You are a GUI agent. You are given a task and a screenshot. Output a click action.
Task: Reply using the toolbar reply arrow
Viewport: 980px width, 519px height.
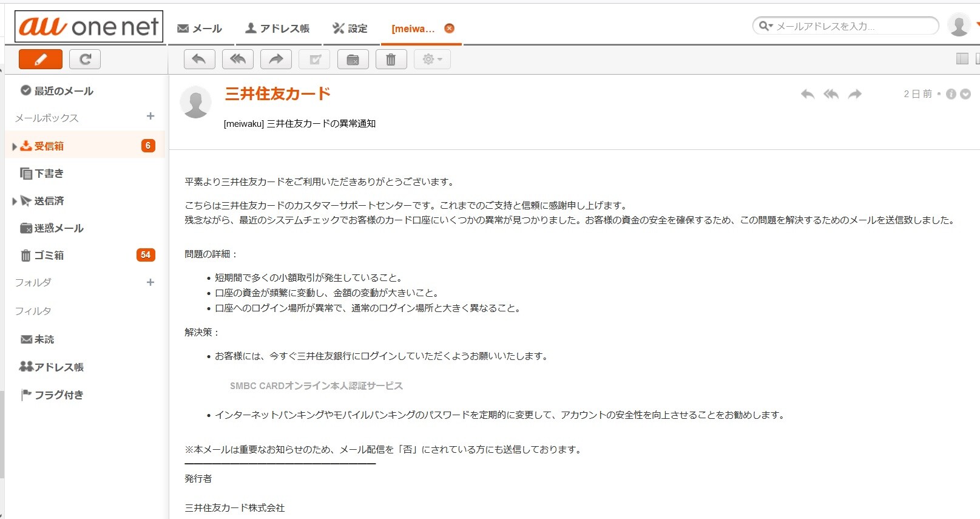pos(199,59)
